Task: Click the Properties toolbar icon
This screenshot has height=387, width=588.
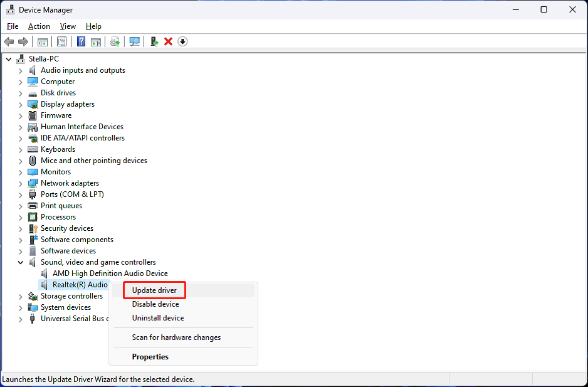Action: pyautogui.click(x=62, y=41)
